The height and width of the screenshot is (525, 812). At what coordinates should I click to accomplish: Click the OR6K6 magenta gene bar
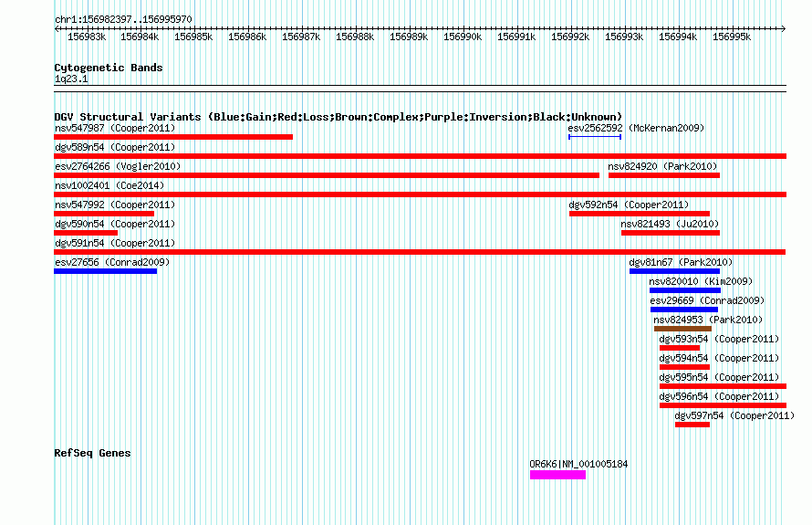tap(557, 475)
